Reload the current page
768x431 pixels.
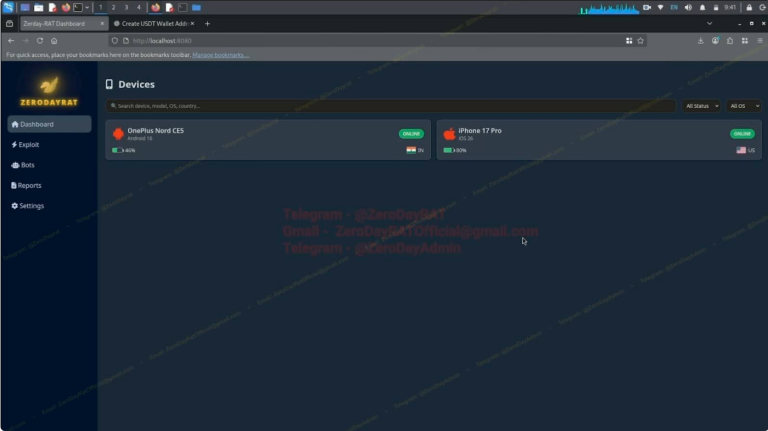point(40,41)
